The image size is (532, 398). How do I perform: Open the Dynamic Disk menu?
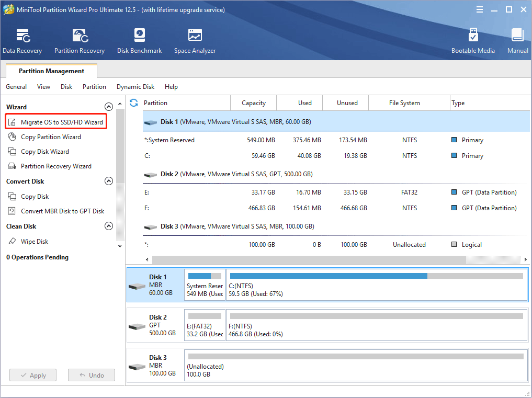[135, 87]
